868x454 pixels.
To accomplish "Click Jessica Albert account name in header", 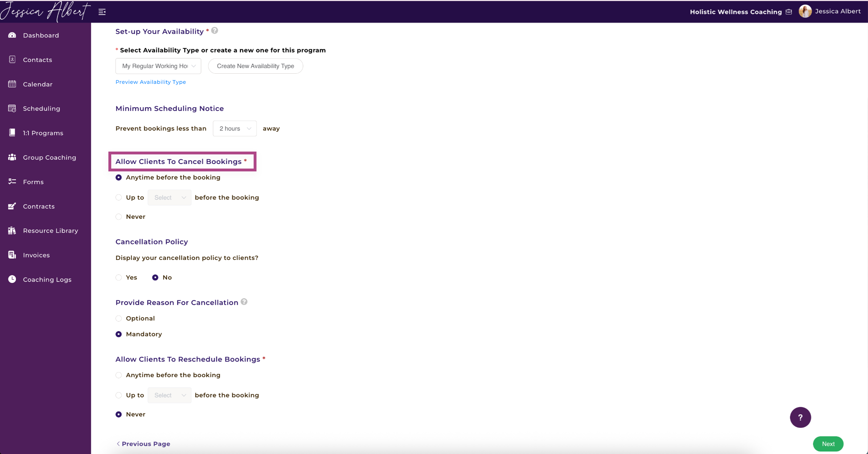I will pyautogui.click(x=838, y=11).
